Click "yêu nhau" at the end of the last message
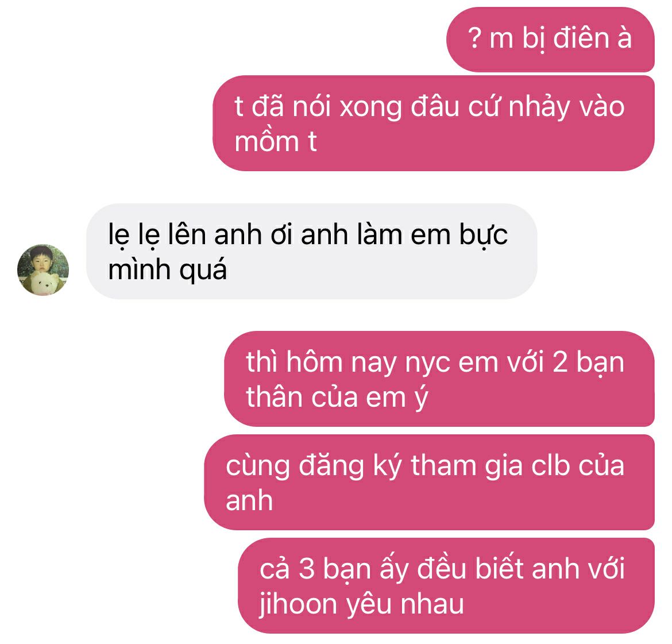The width and height of the screenshot is (672, 644). pyautogui.click(x=405, y=604)
